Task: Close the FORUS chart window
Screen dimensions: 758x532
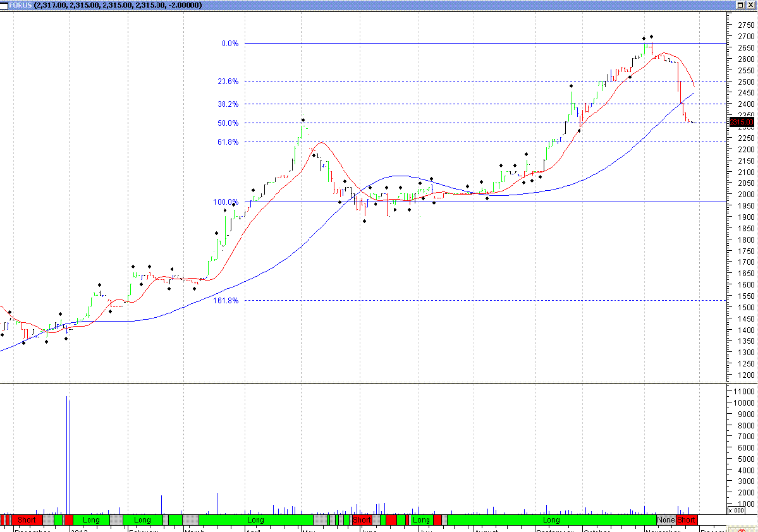Action: point(751,5)
